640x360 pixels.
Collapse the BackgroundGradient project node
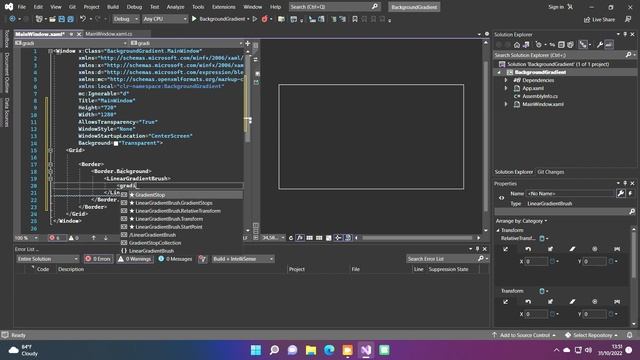[x=499, y=72]
